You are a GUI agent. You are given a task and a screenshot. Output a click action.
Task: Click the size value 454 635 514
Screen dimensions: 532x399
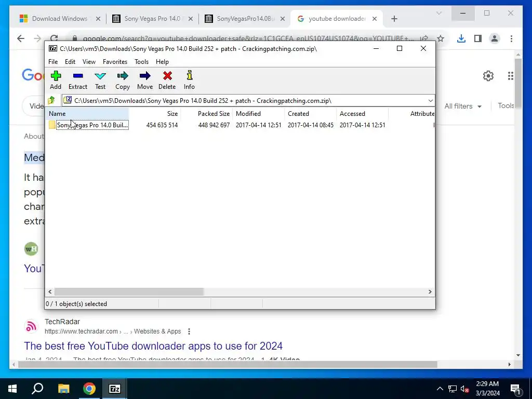pos(162,125)
